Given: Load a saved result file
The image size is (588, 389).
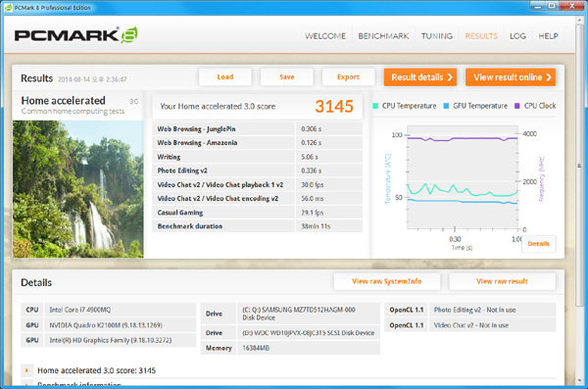Looking at the screenshot, I should [x=225, y=76].
